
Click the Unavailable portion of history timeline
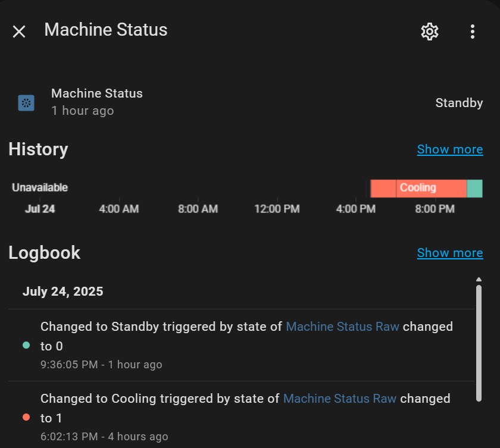(179, 188)
